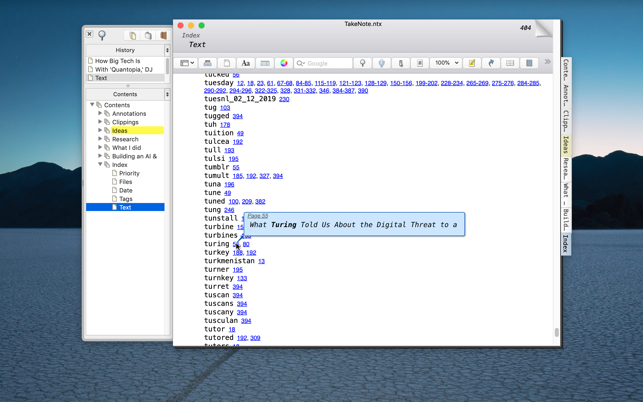Expand the Annotations folder

(100, 114)
